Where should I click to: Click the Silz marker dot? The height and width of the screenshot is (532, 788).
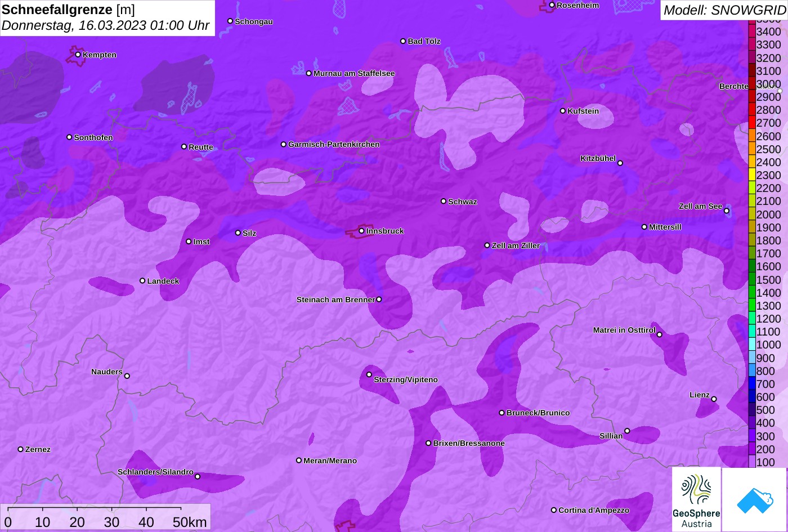coord(238,233)
